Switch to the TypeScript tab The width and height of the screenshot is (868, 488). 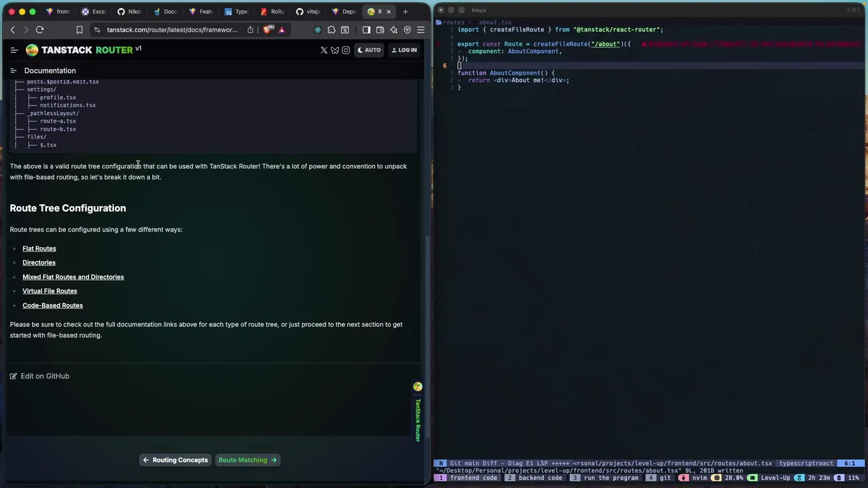pos(235,12)
